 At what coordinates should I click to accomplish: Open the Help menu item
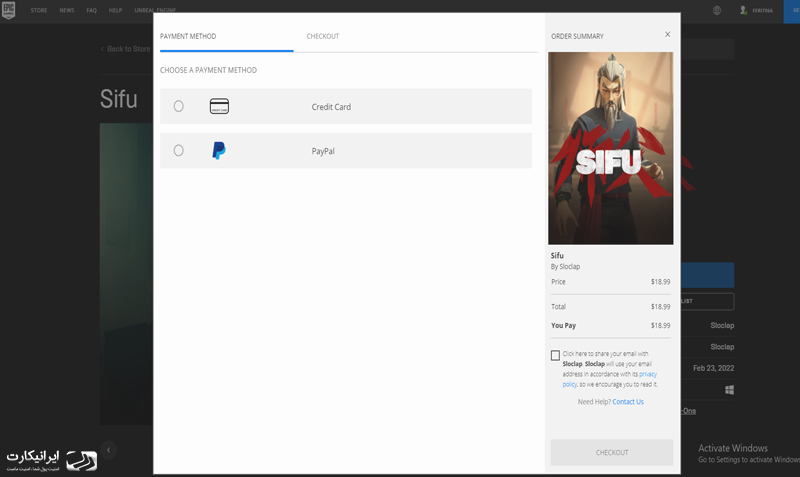(115, 10)
